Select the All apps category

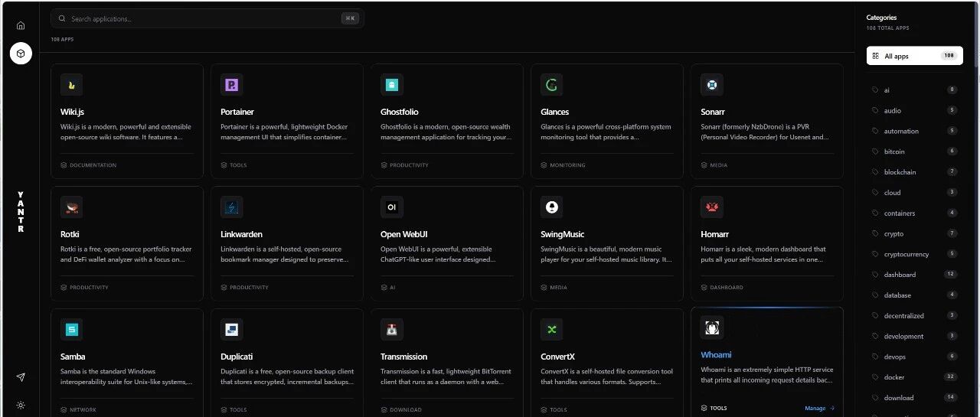coord(914,56)
